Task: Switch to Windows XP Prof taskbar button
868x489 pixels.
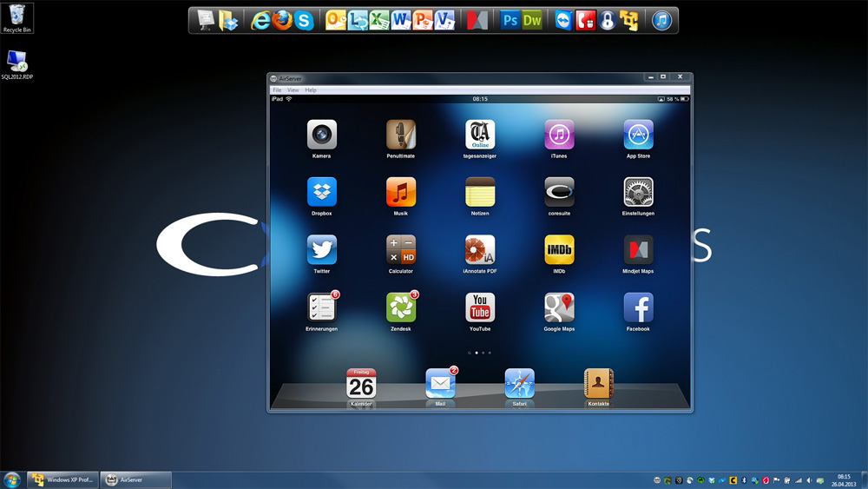Action: [x=62, y=479]
